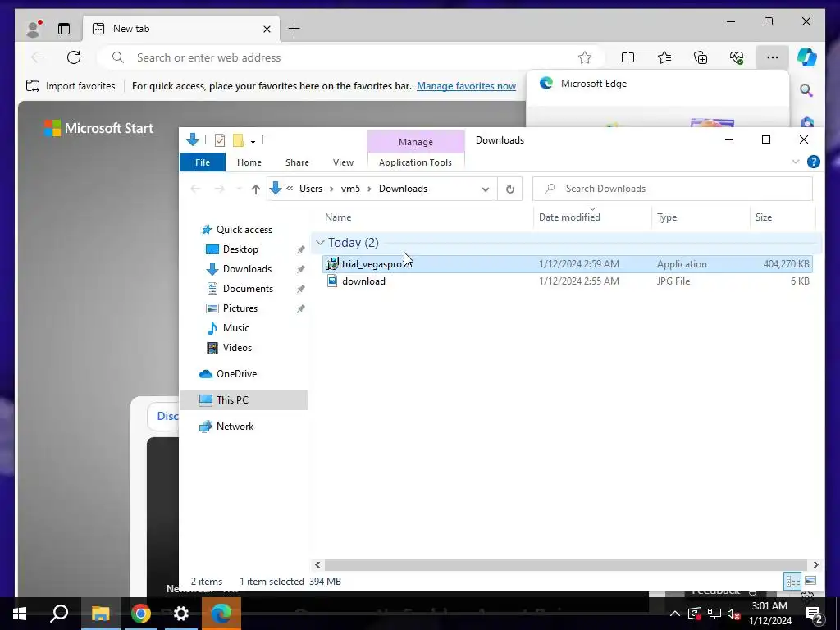Viewport: 840px width, 630px height.
Task: Open new tab with plus button
Action: [x=294, y=29]
